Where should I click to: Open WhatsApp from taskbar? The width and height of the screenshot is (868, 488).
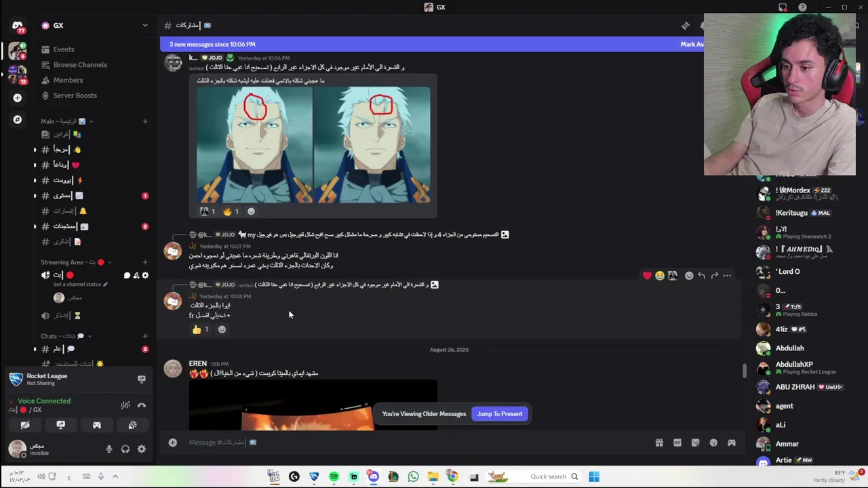click(x=413, y=477)
